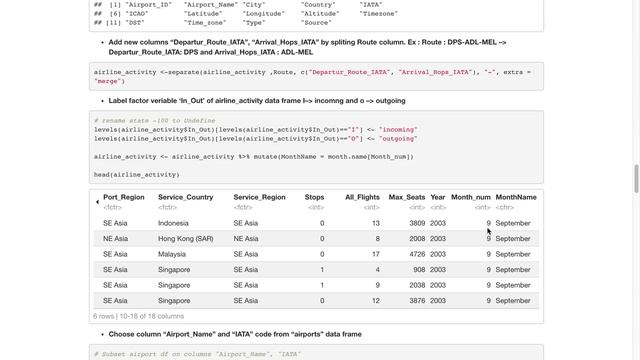This screenshot has height=360, width=640.
Task: Click the "outgoing" string in code
Action: point(398,139)
